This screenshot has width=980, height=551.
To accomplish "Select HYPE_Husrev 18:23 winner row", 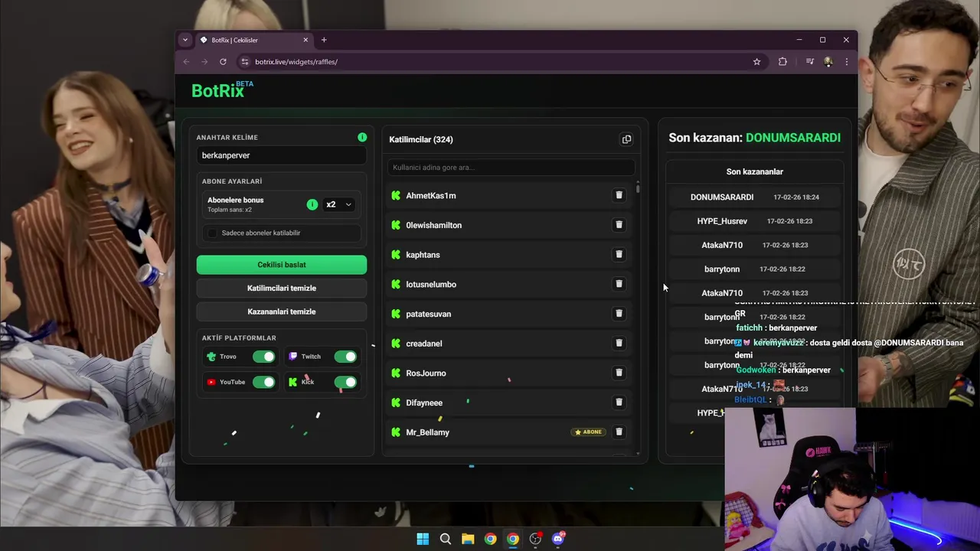I will click(755, 221).
